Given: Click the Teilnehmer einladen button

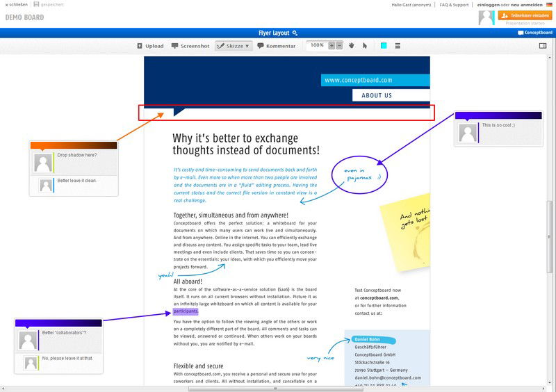Looking at the screenshot, I should [x=525, y=15].
